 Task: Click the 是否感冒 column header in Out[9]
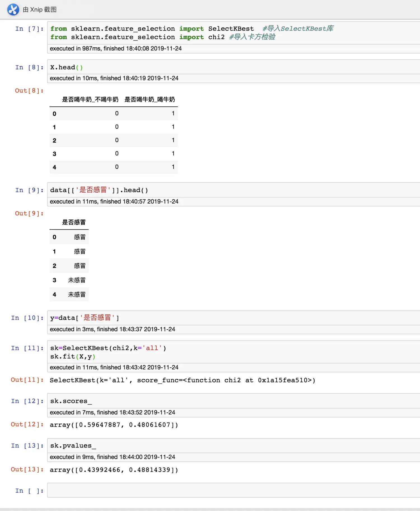(x=74, y=222)
